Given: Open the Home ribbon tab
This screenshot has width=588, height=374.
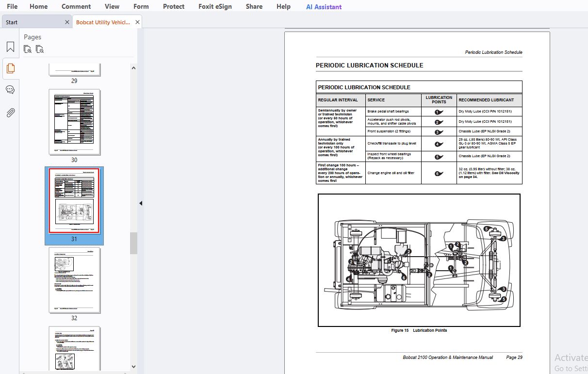Looking at the screenshot, I should tap(39, 6).
